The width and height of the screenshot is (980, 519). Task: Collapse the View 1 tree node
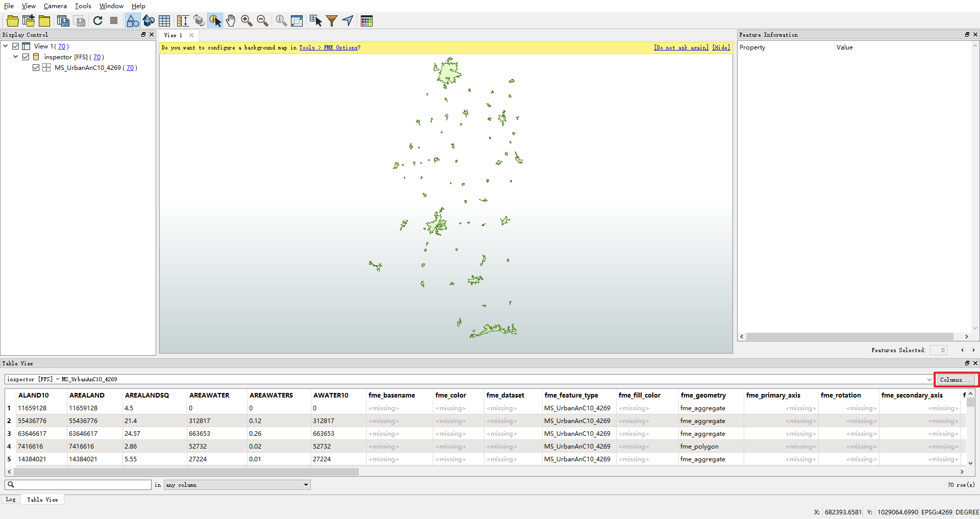6,46
